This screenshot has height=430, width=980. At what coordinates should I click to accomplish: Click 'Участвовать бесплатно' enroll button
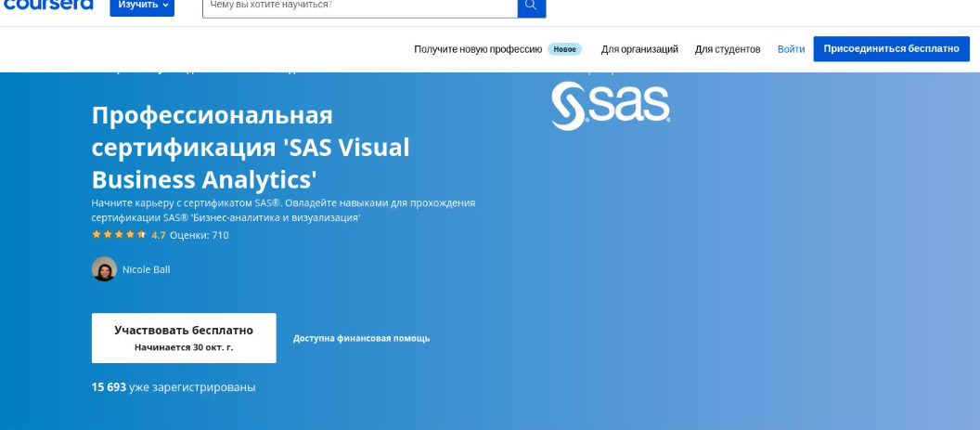click(184, 338)
